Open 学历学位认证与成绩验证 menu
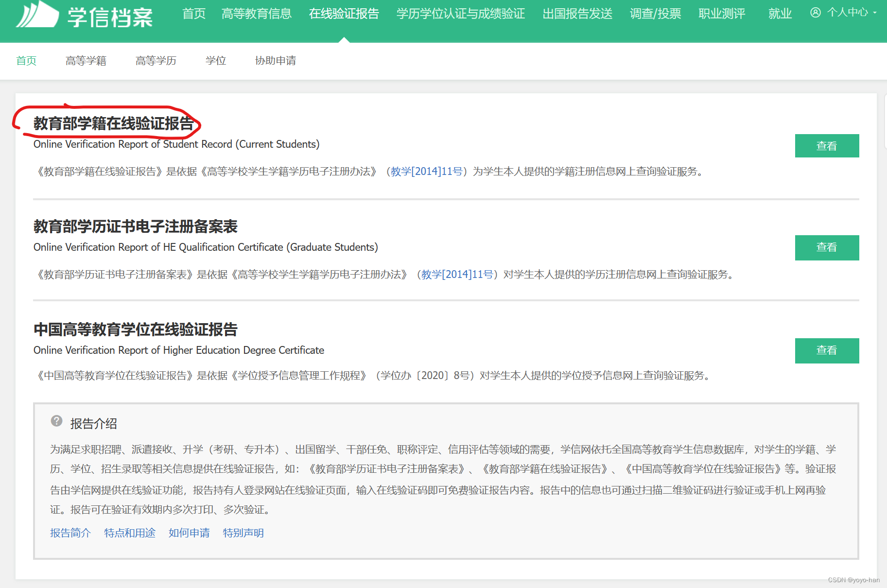887x588 pixels. 461,14
